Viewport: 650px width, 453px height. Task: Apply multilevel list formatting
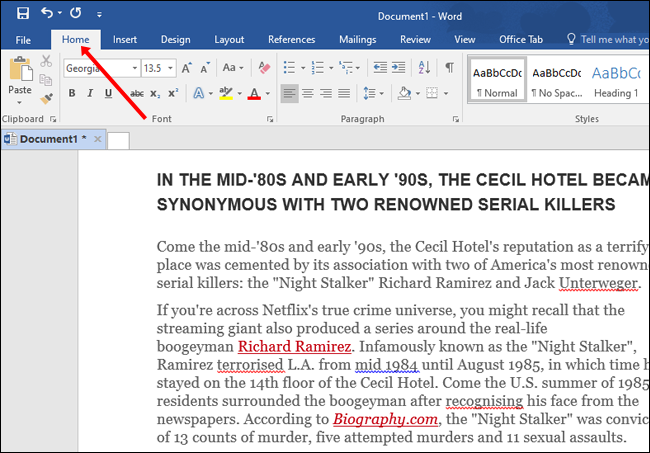[x=346, y=68]
